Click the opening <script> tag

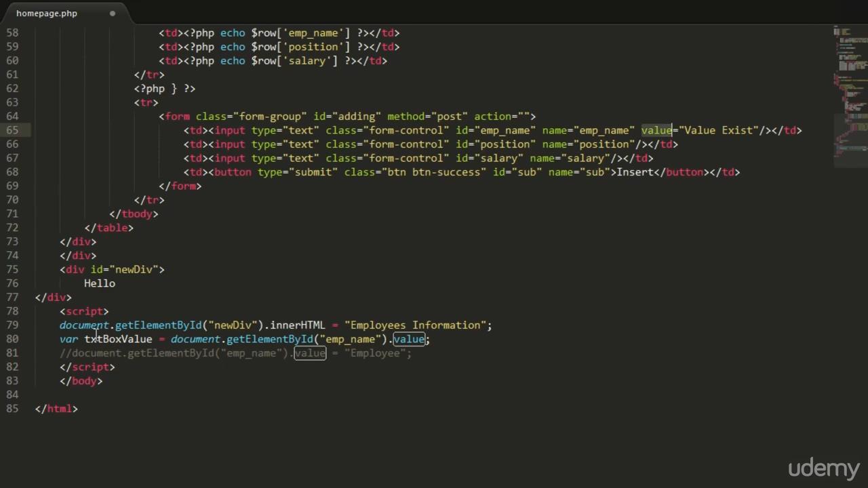point(84,311)
